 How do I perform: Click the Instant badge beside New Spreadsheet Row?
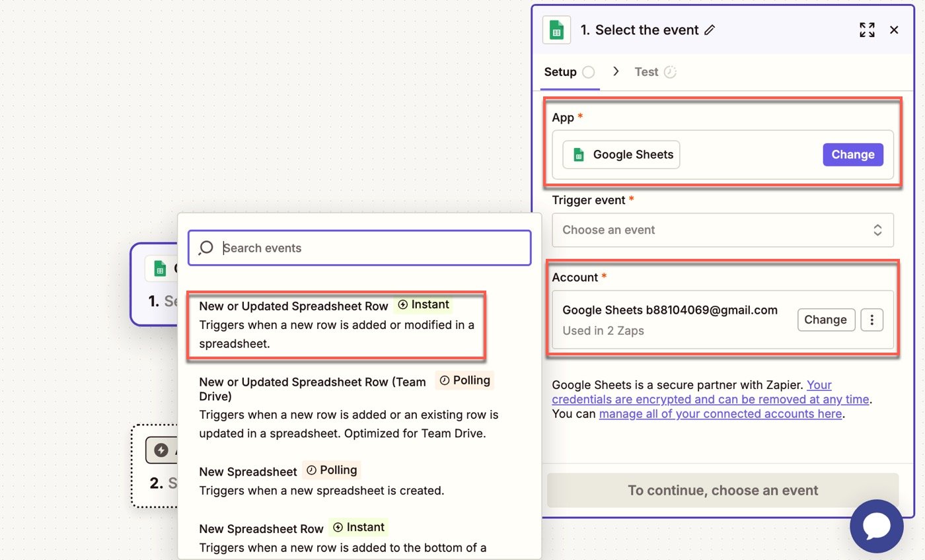click(x=359, y=527)
